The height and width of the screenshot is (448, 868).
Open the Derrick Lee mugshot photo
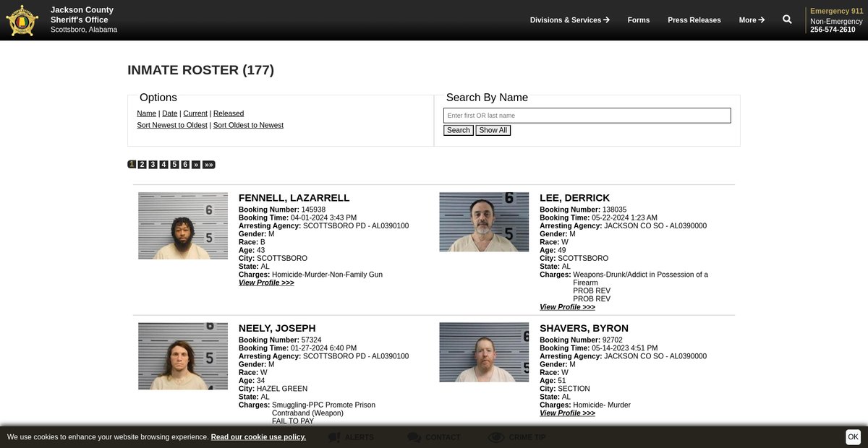[484, 222]
